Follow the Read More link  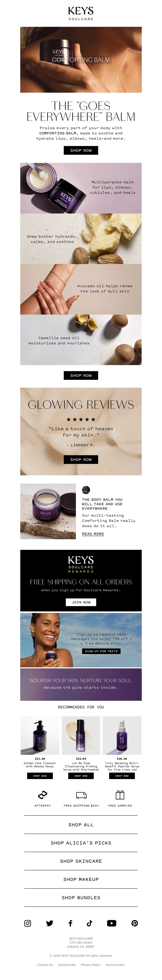pos(93,534)
